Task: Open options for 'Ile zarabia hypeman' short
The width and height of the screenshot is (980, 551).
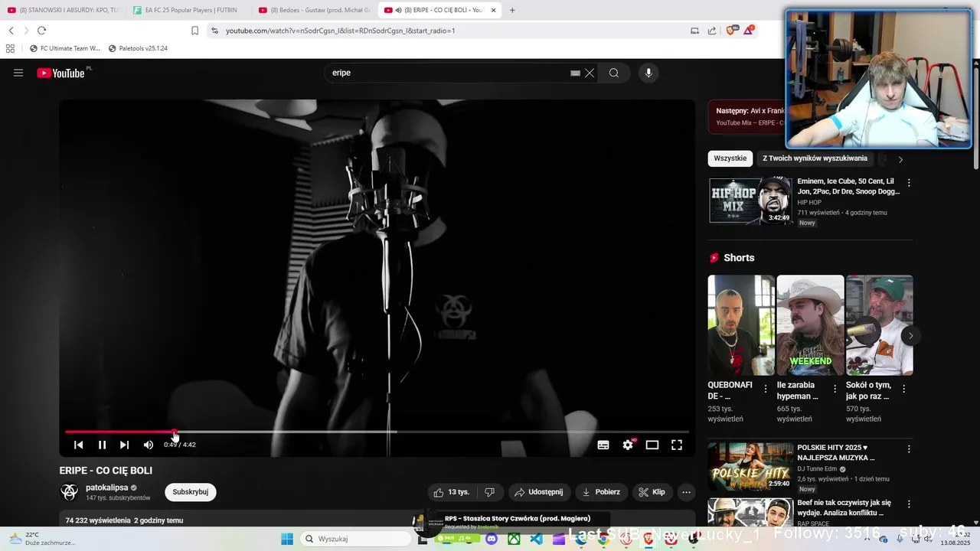Action: tap(835, 389)
